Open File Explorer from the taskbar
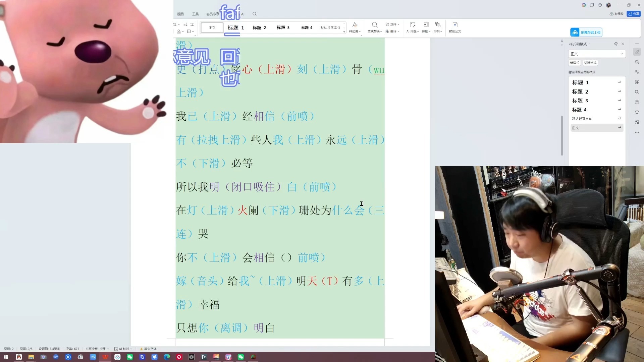Viewport: 644px width, 362px height. (31, 357)
